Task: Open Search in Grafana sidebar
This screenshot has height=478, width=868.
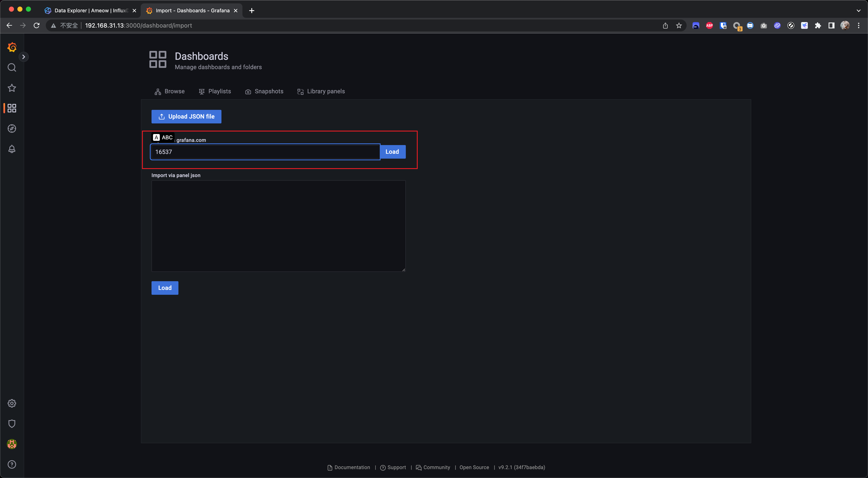Action: point(12,68)
